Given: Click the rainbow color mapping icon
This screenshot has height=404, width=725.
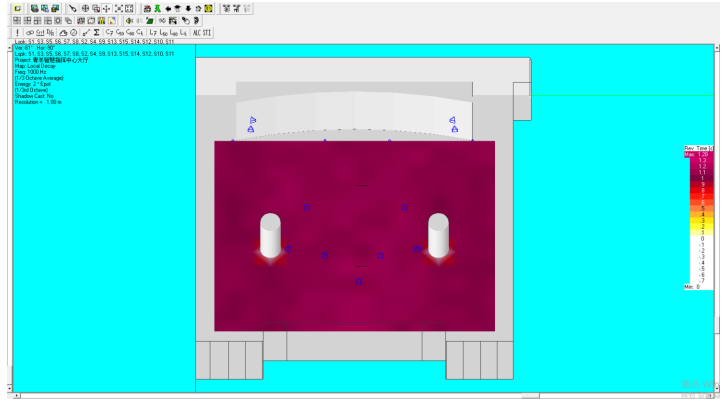Looking at the screenshot, I should (x=100, y=20).
